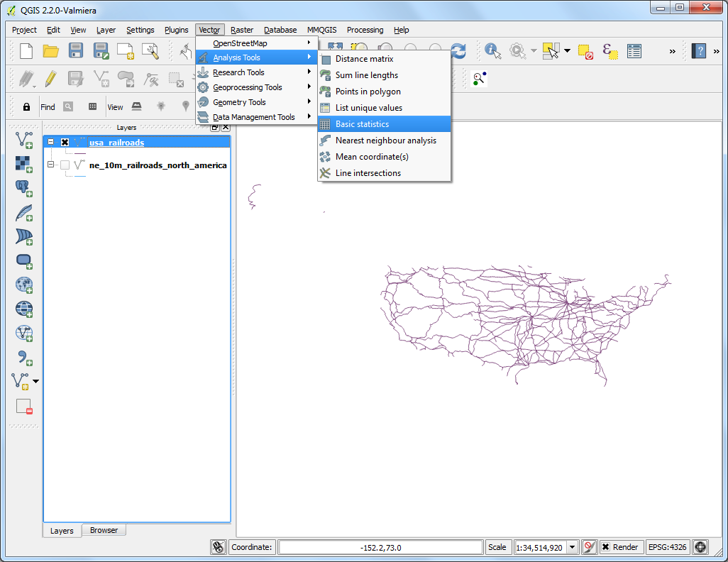Uncheck the usa_railroads layer visibility box
The image size is (728, 562).
coord(65,143)
